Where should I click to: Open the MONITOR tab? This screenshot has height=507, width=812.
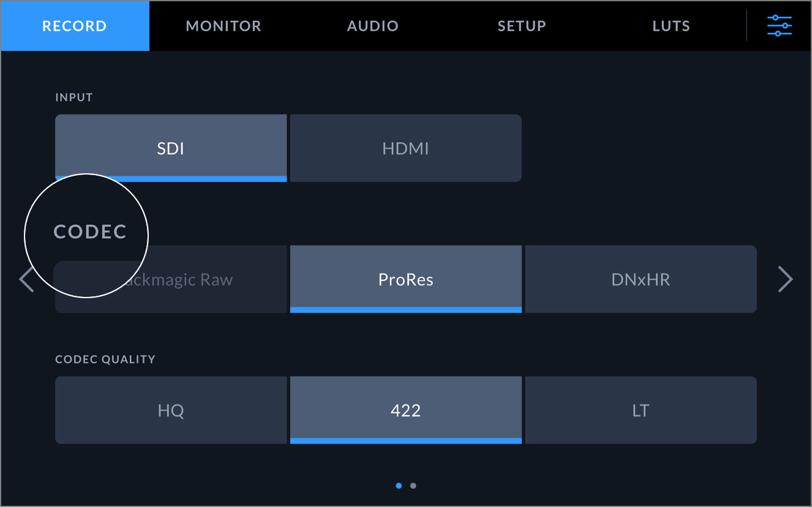[x=224, y=26]
